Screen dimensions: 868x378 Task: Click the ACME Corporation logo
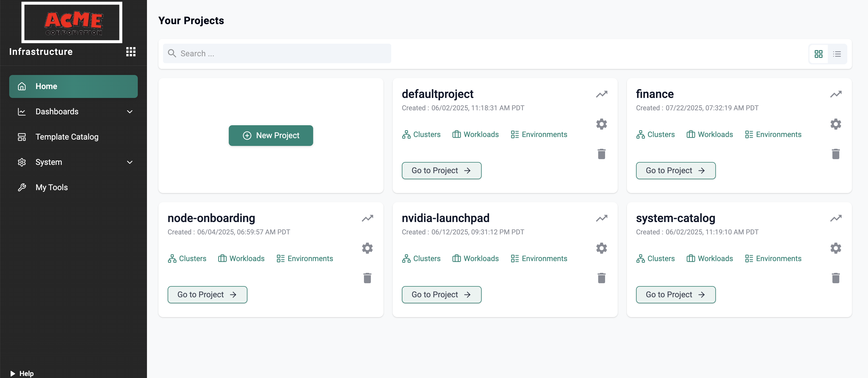pos(72,22)
